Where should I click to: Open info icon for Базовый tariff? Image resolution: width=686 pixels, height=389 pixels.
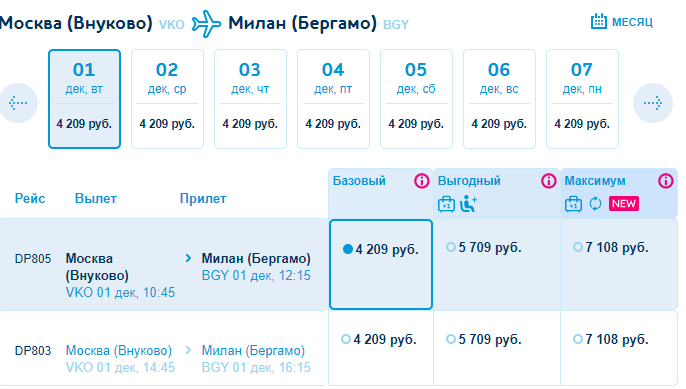click(422, 180)
